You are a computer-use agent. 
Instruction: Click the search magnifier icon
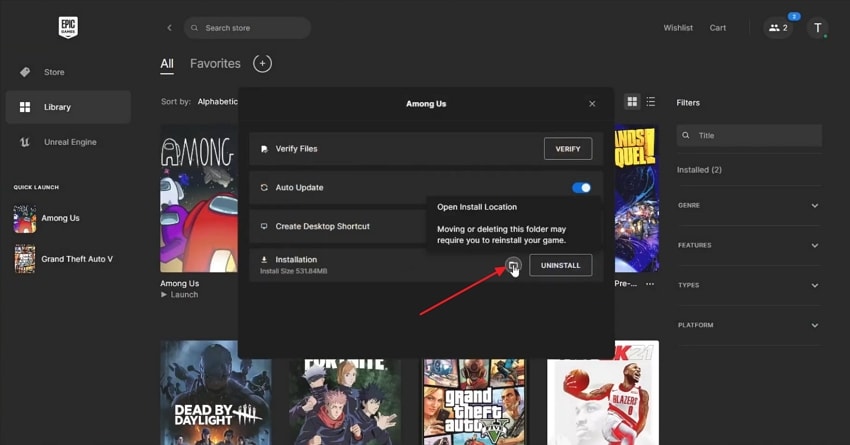pos(194,28)
